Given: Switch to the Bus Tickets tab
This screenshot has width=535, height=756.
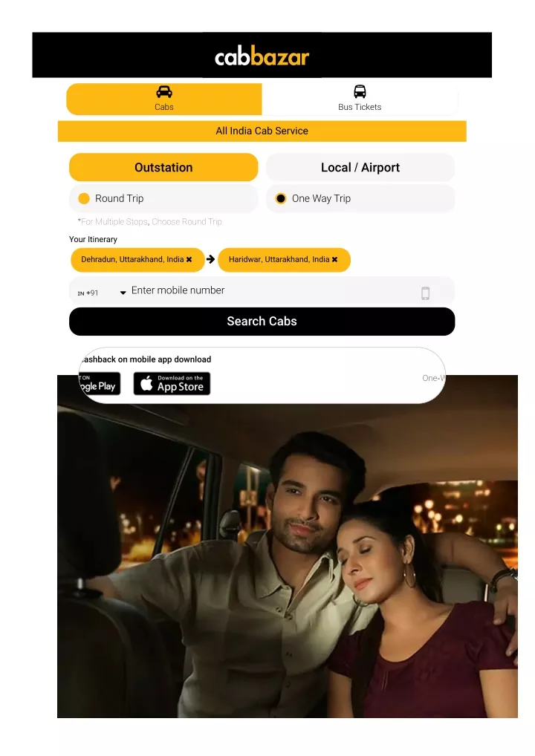Looking at the screenshot, I should (360, 100).
